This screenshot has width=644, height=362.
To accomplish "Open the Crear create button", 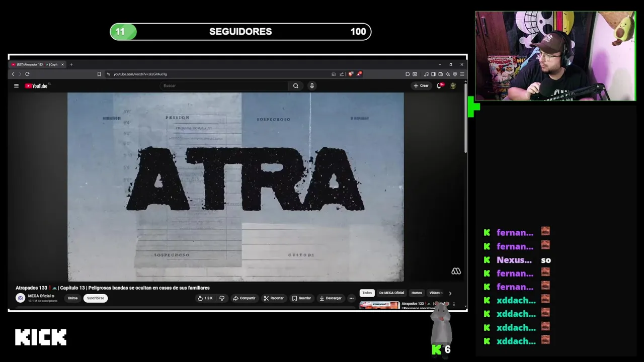I will 421,85.
